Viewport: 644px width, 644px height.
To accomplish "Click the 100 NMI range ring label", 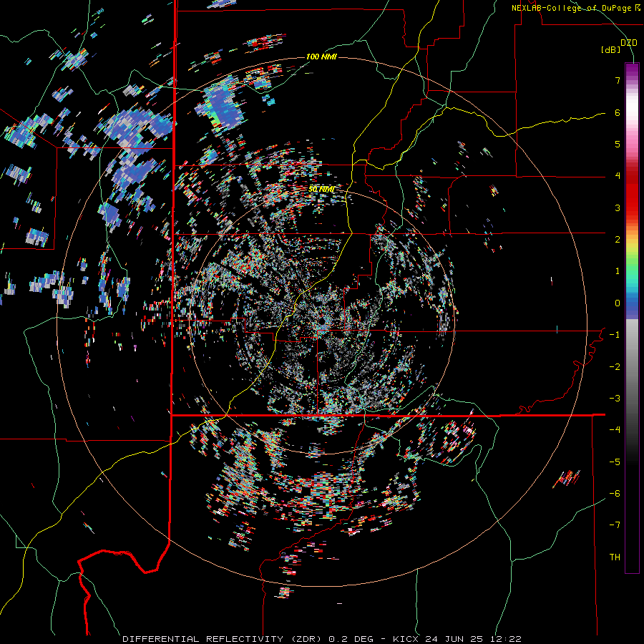I will click(321, 57).
